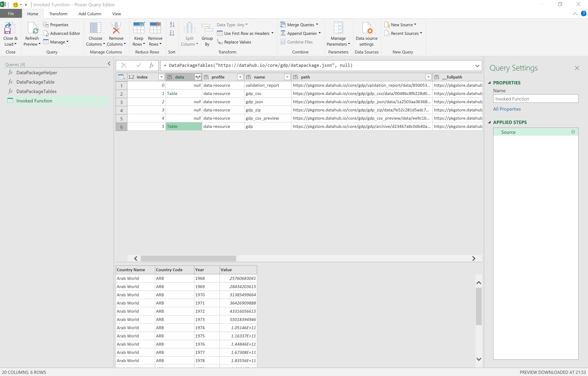Click the Remove Columns icon
The height and width of the screenshot is (376, 588).
point(116,28)
